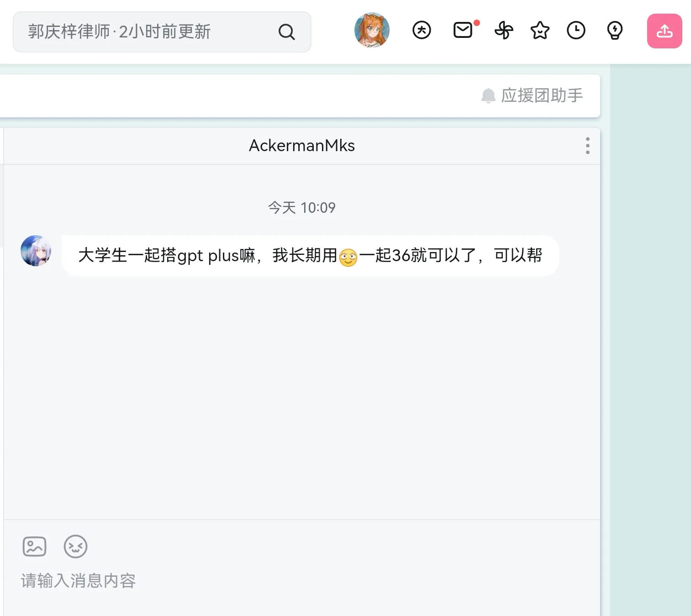Open the emoji picker icon
Viewport: 691px width, 616px height.
coord(75,547)
